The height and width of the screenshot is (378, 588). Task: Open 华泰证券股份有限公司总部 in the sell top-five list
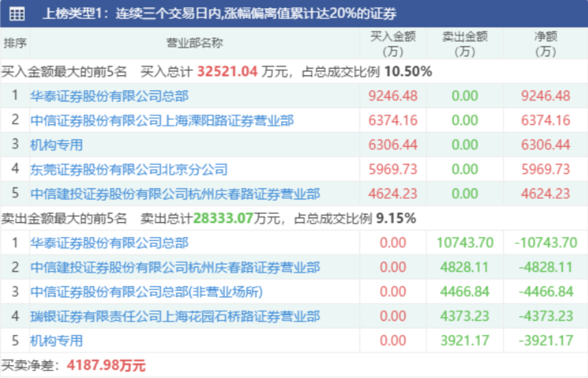pyautogui.click(x=109, y=243)
